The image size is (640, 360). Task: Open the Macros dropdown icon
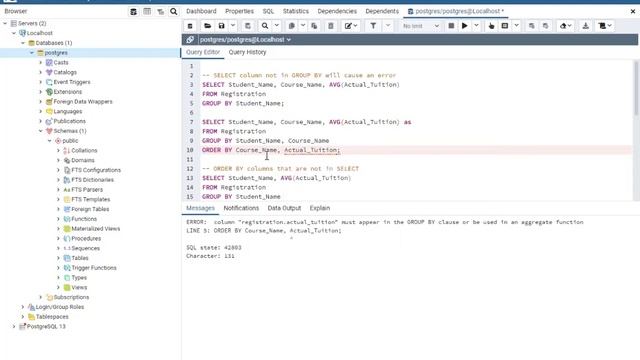605,26
